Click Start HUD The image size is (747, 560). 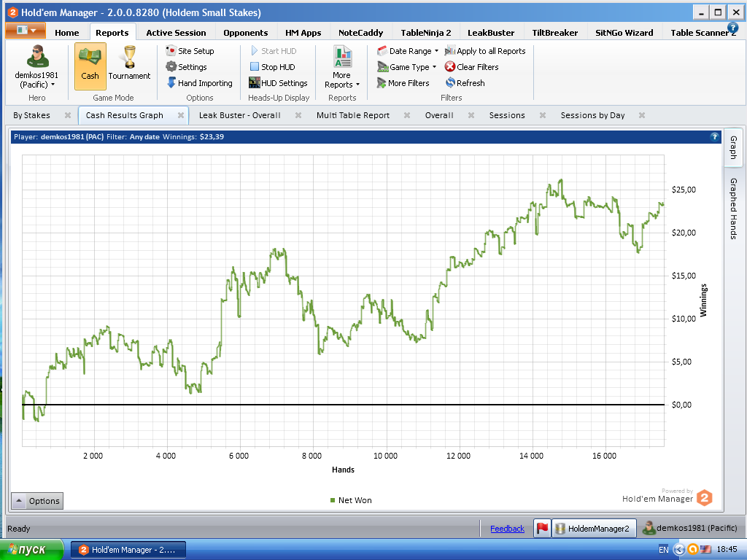pos(274,51)
